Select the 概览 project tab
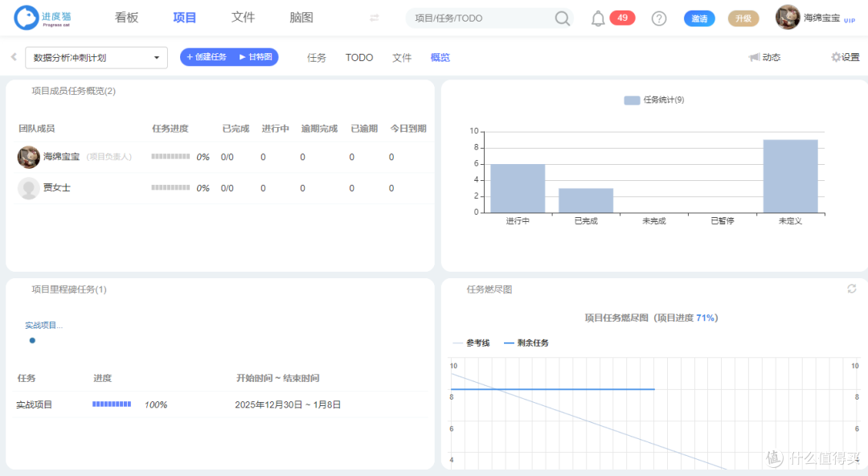This screenshot has width=868, height=476. (440, 58)
